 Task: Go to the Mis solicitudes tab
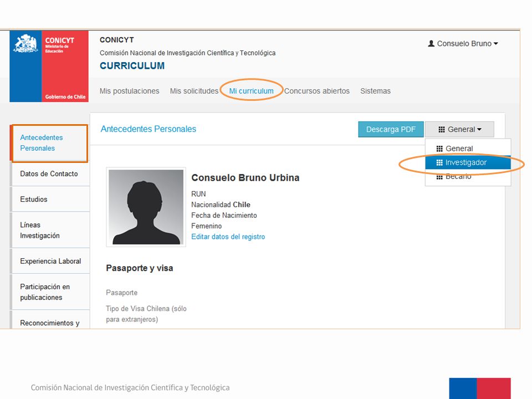pyautogui.click(x=194, y=91)
